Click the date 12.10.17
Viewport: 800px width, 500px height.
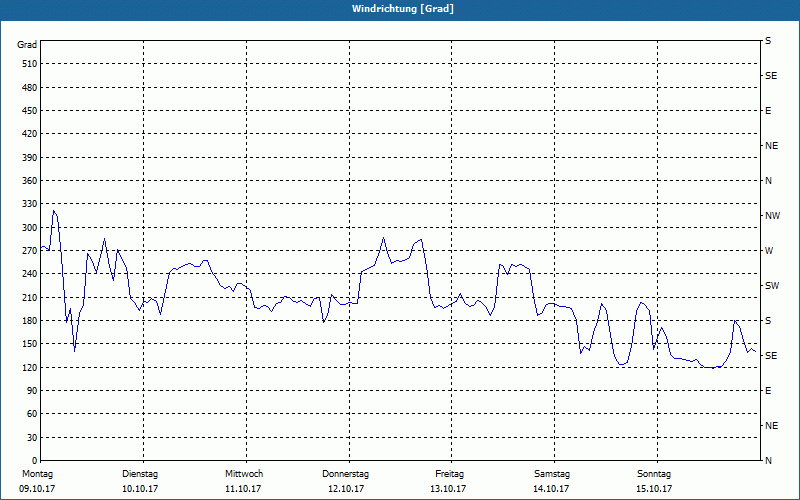click(346, 489)
